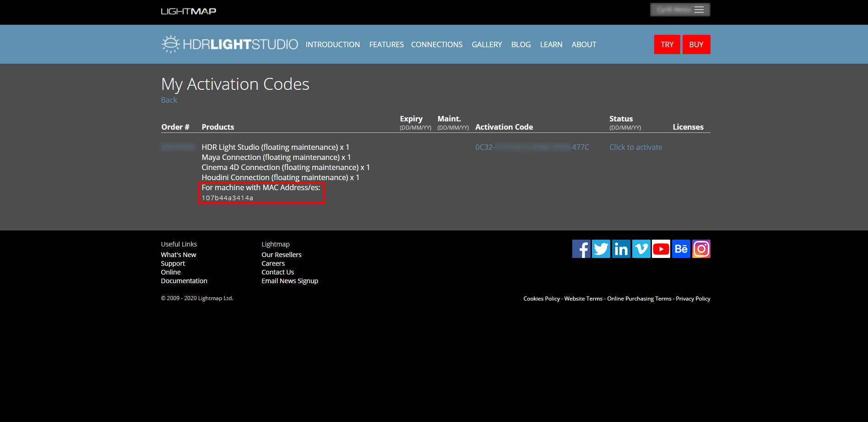Click the Maya Connection product line
This screenshot has height=422, width=868.
coord(276,157)
